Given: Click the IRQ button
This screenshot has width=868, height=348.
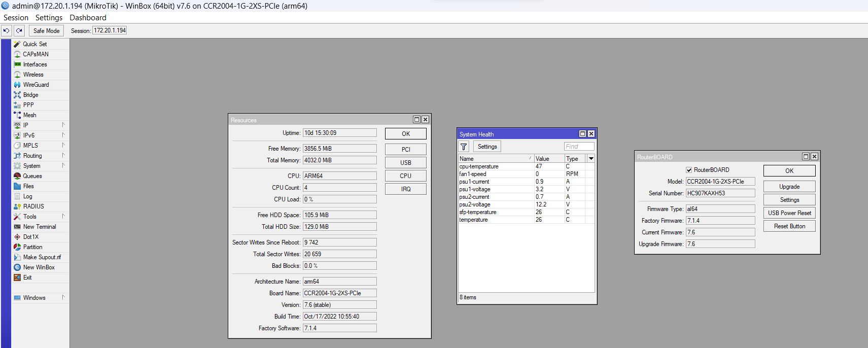Looking at the screenshot, I should (406, 189).
